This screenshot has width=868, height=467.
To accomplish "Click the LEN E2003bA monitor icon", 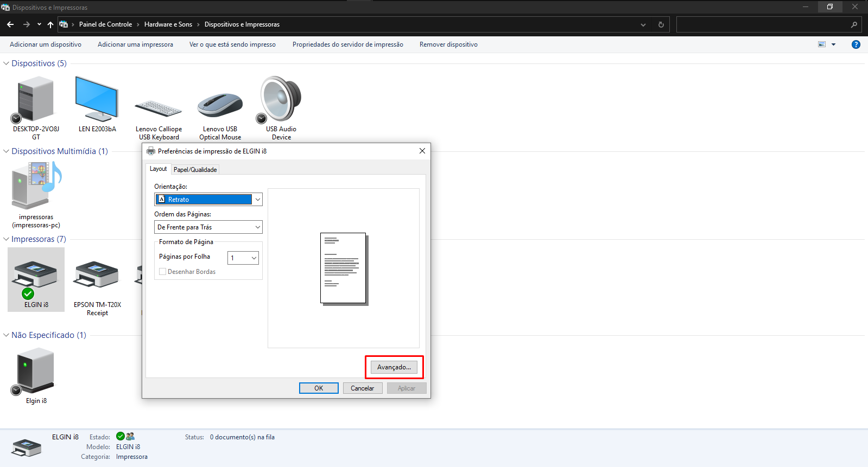I will click(97, 99).
